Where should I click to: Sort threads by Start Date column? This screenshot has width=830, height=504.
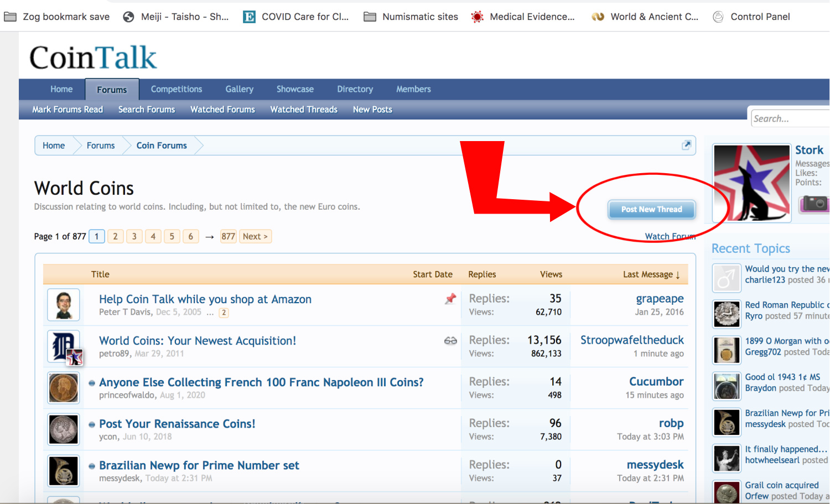pyautogui.click(x=432, y=274)
